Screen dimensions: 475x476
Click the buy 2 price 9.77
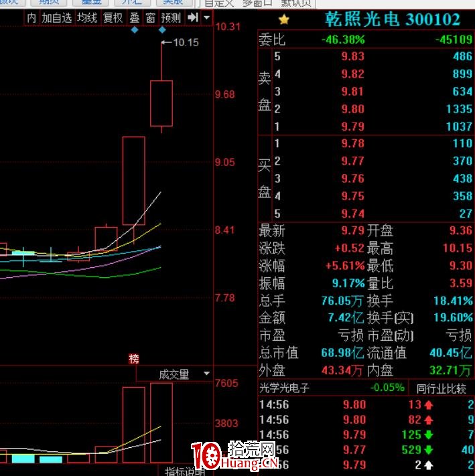352,161
